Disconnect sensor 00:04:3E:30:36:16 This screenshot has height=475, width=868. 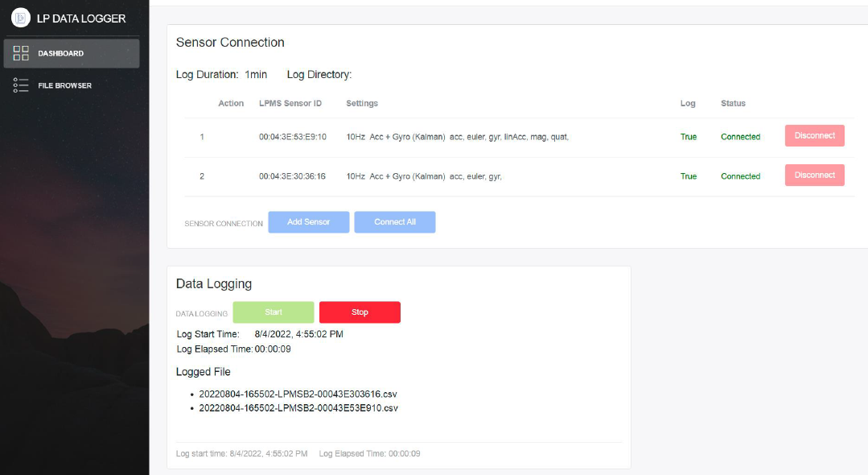click(814, 176)
